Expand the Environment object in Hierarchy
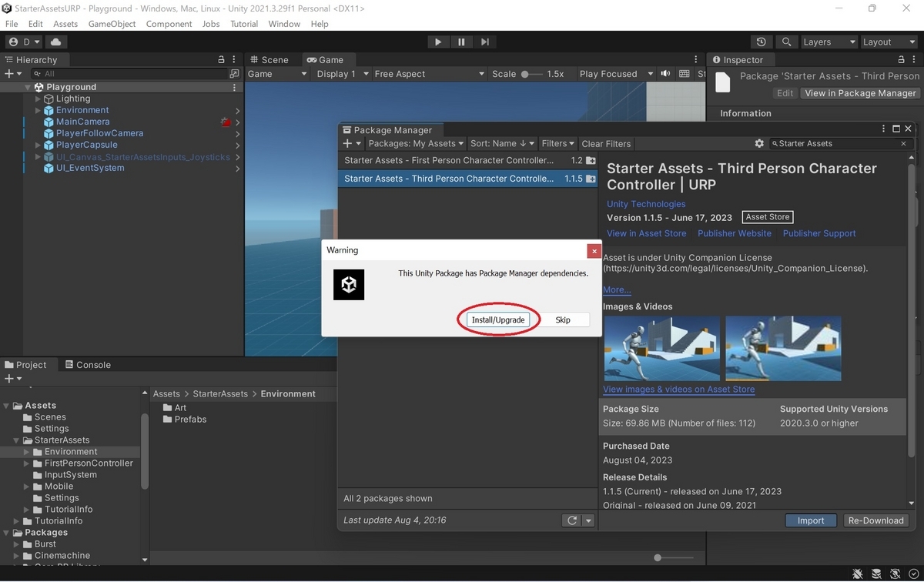The width and height of the screenshot is (924, 582). tap(38, 110)
